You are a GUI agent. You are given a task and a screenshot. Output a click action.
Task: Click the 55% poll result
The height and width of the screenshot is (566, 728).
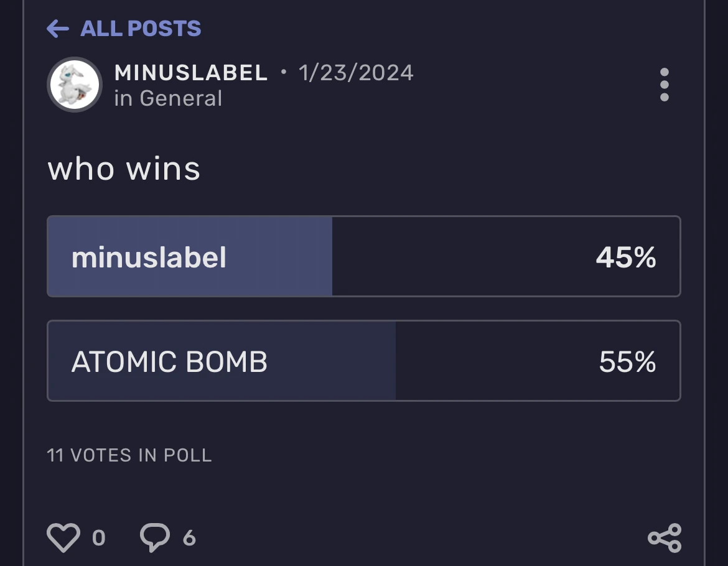[627, 361]
